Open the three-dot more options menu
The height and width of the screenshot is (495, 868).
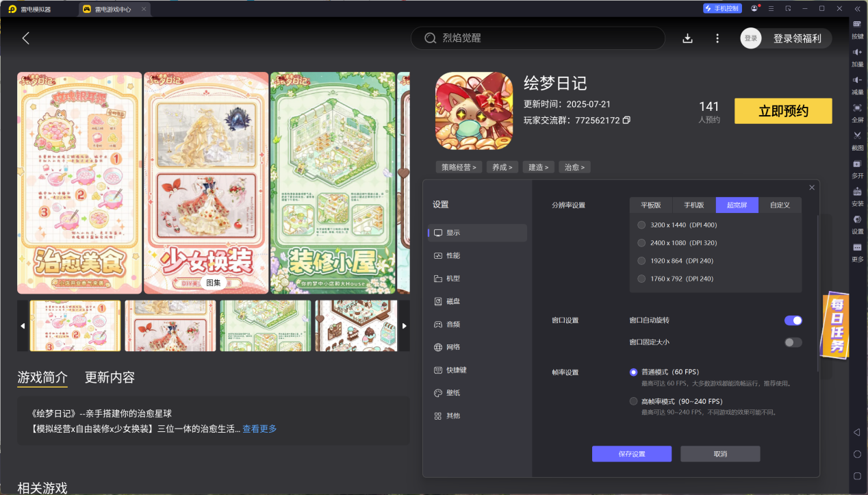coord(717,38)
